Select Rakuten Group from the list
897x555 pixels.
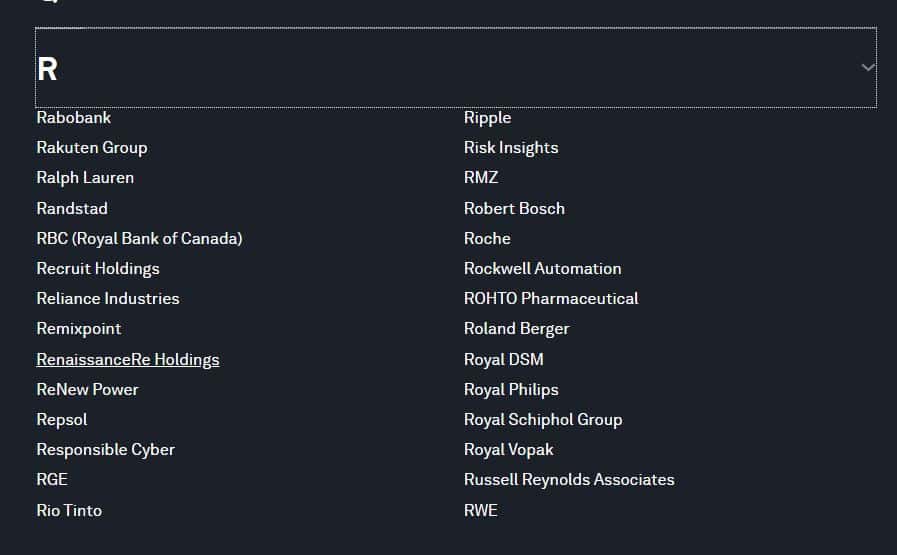click(92, 148)
